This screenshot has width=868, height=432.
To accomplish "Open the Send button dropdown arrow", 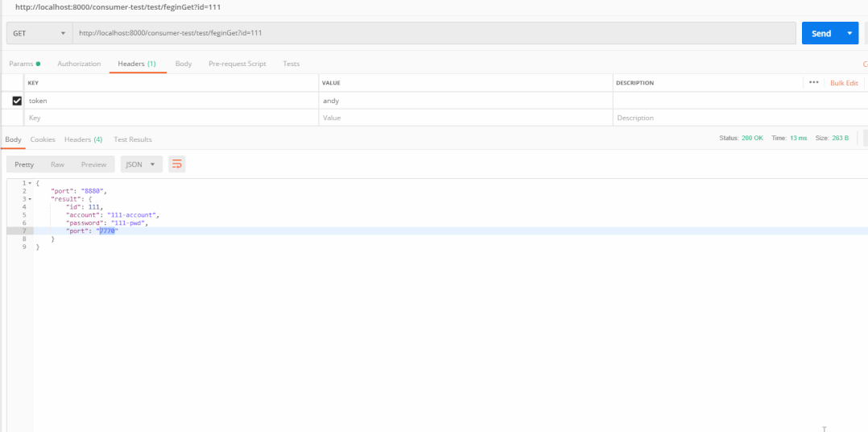I will click(x=849, y=33).
